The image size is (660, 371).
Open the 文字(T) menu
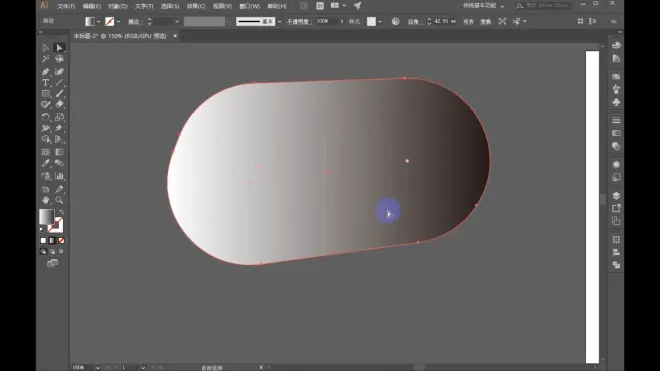144,6
